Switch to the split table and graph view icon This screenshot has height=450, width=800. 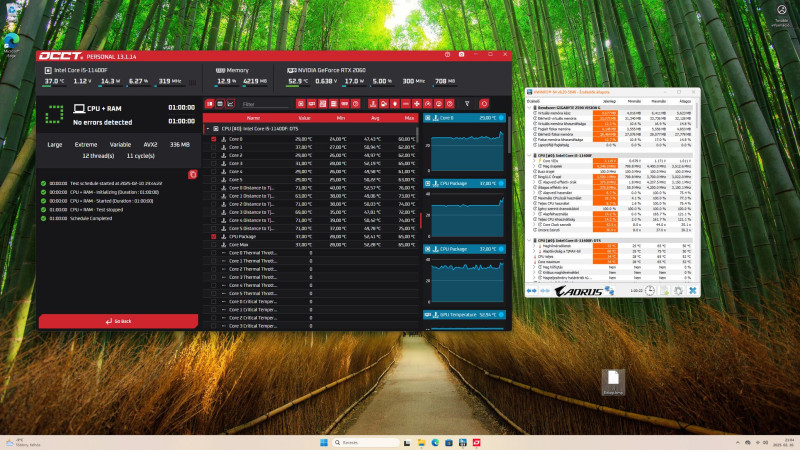click(209, 104)
